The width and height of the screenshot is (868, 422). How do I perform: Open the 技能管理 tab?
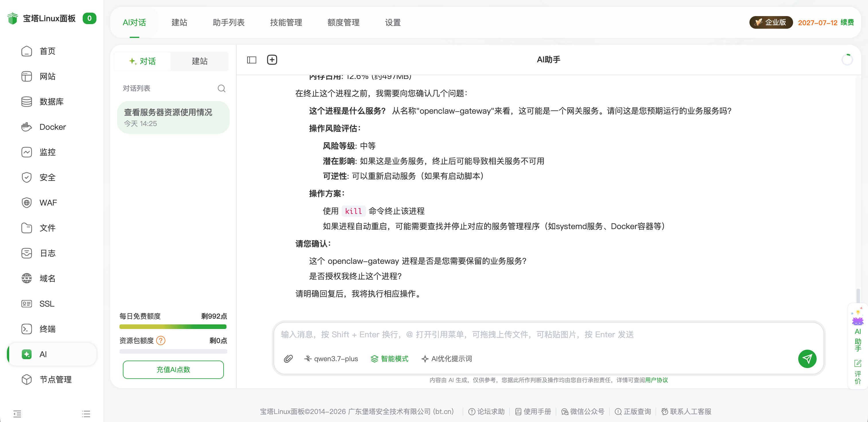coord(286,23)
